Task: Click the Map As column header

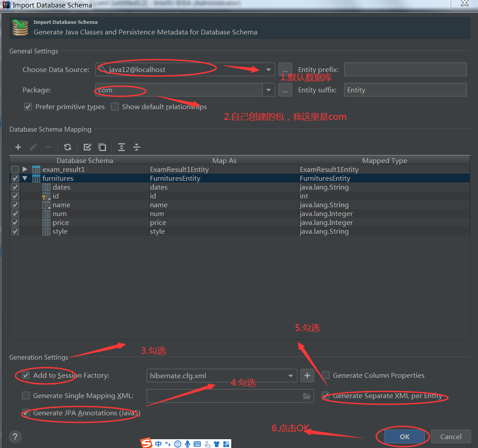Action: [x=224, y=160]
